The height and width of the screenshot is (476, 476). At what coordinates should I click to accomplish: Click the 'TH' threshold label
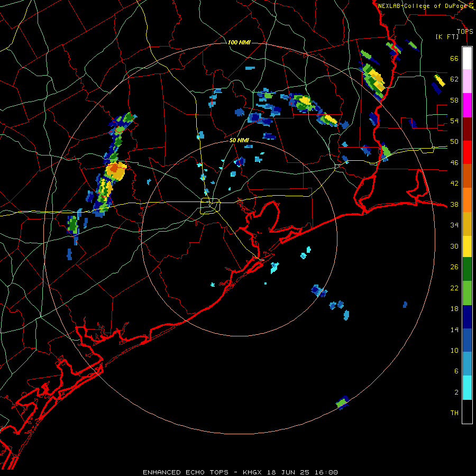point(454,413)
